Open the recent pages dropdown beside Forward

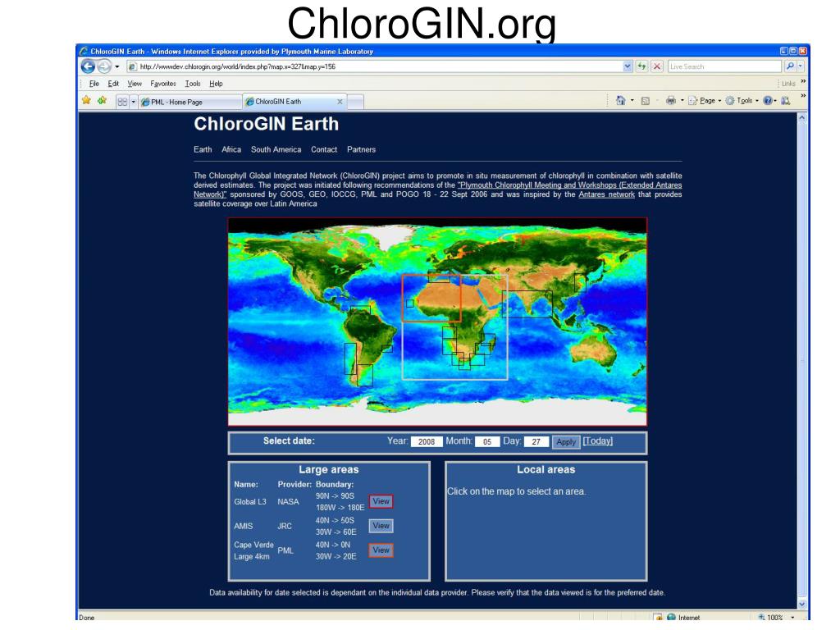point(117,67)
